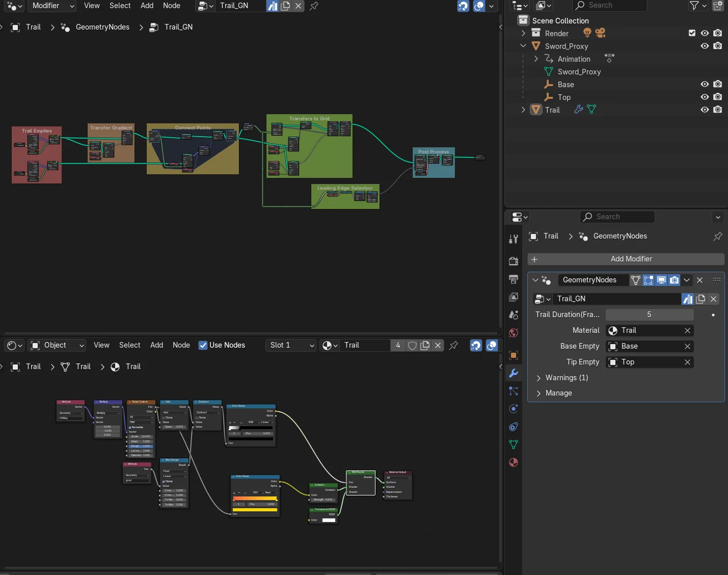The width and height of the screenshot is (728, 575).
Task: Toggle render camera icon for GeometryNodes modifier
Action: tap(674, 280)
